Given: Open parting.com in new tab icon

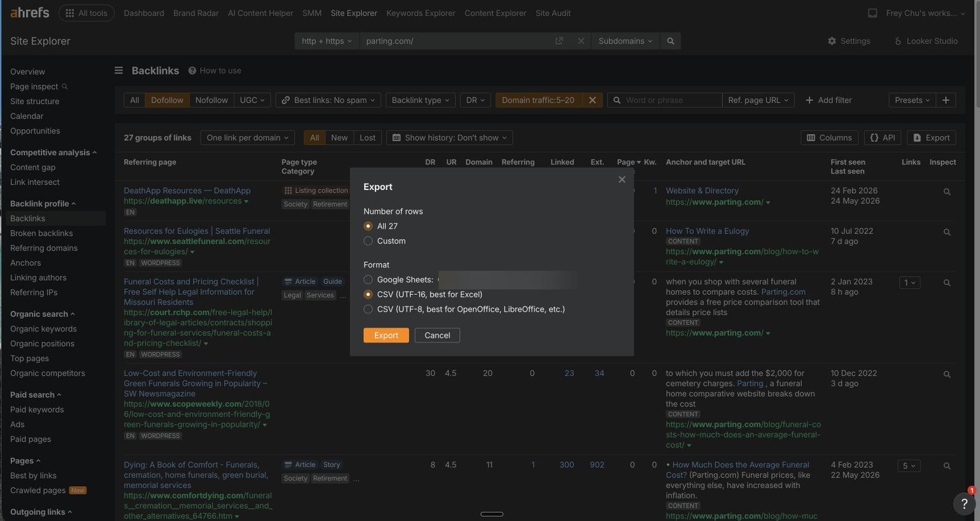Looking at the screenshot, I should (x=559, y=41).
